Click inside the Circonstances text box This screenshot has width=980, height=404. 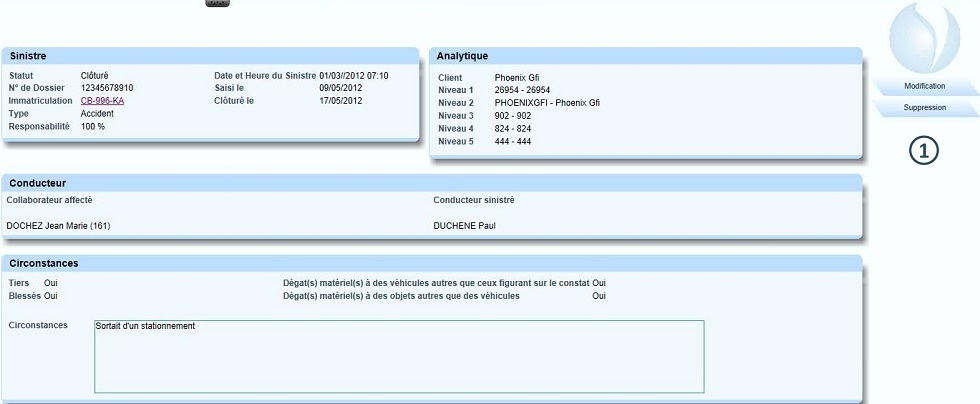398,356
